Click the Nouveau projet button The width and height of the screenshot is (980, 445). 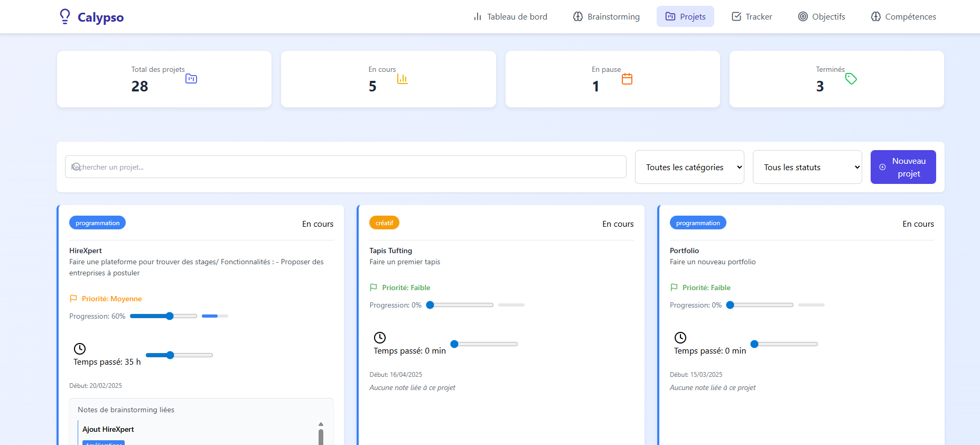pyautogui.click(x=903, y=167)
